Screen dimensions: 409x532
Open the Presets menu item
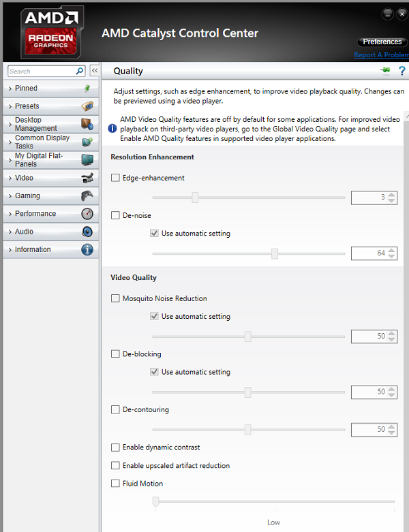click(x=51, y=106)
